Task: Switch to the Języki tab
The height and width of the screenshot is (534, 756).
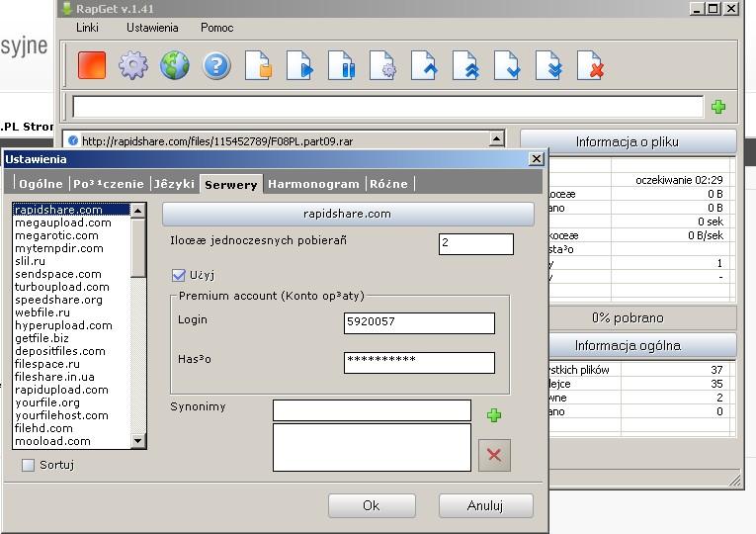Action: (174, 184)
